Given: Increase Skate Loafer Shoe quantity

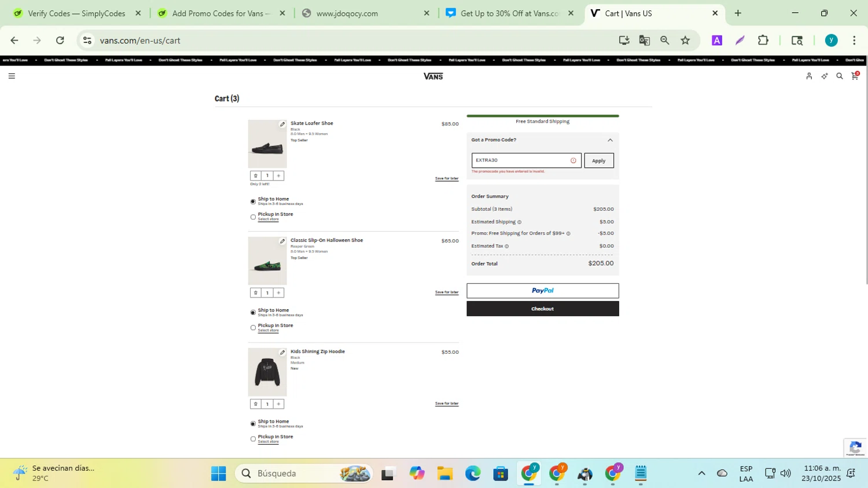Looking at the screenshot, I should pos(278,175).
